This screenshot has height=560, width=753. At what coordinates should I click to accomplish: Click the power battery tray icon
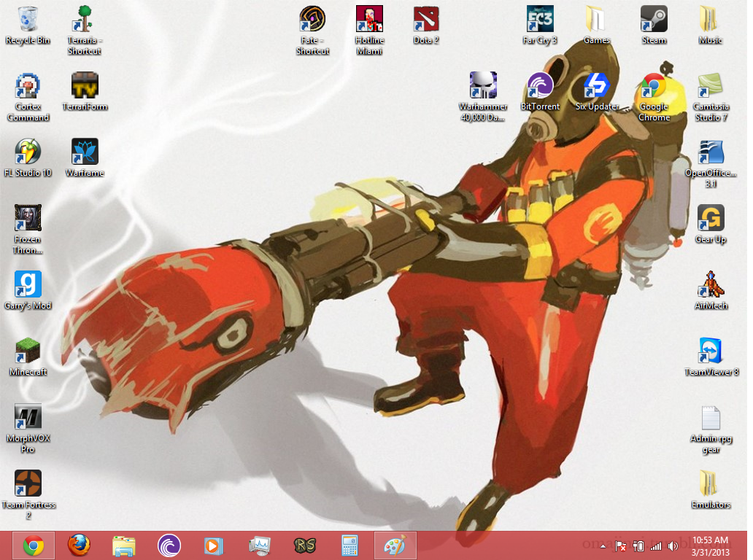pos(638,546)
